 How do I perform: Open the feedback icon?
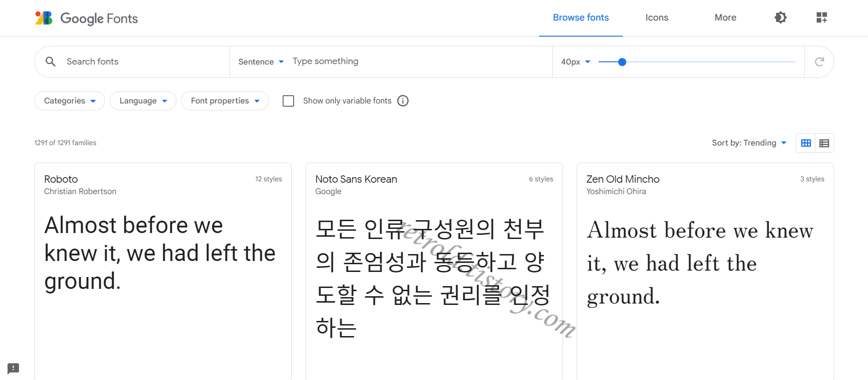[x=13, y=368]
